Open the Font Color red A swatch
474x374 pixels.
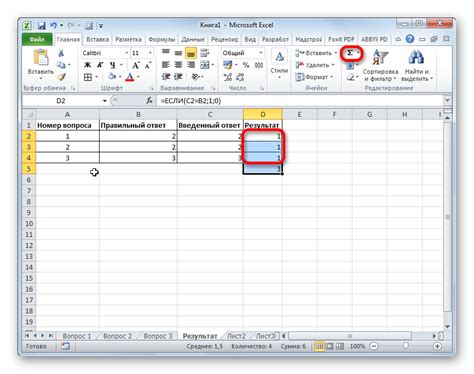130,77
